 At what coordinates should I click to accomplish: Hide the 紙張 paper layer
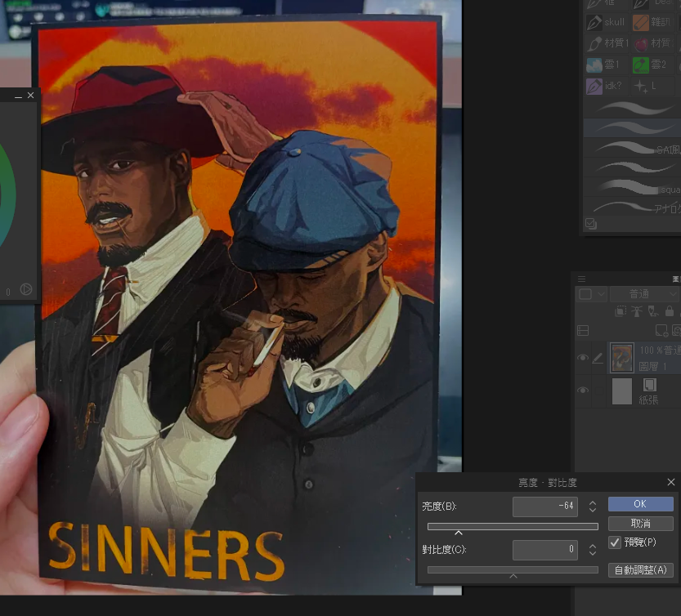(x=583, y=391)
